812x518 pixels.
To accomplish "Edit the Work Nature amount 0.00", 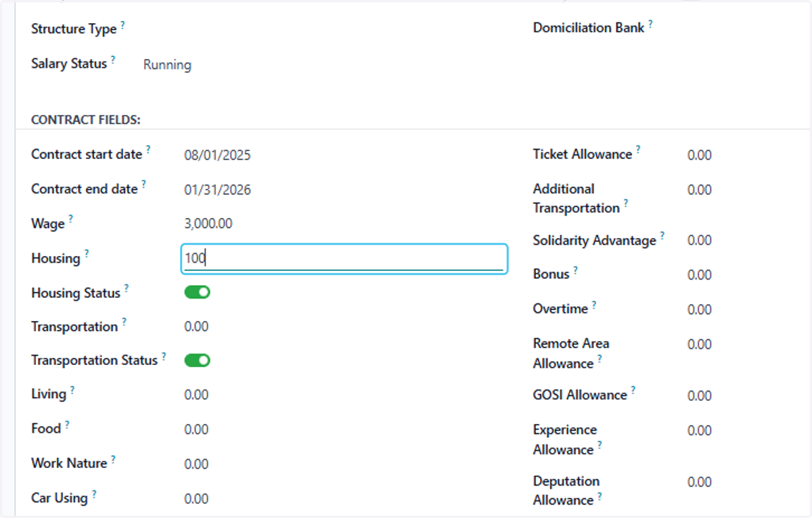I will pos(196,464).
